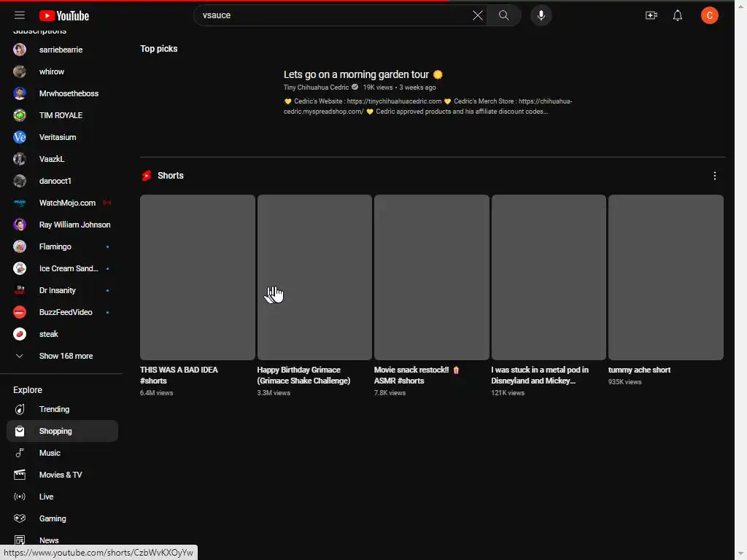The height and width of the screenshot is (560, 747).
Task: Click Mrwhosetheboss channel avatar
Action: (x=20, y=93)
